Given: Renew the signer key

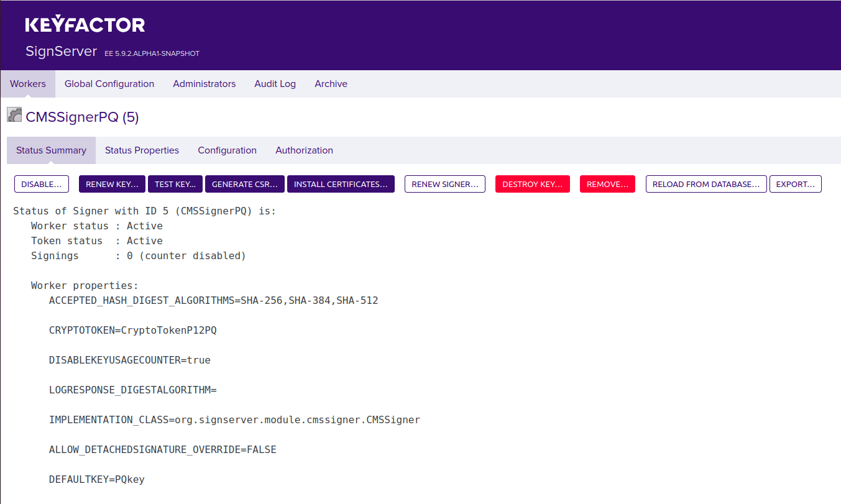Looking at the screenshot, I should (x=112, y=184).
